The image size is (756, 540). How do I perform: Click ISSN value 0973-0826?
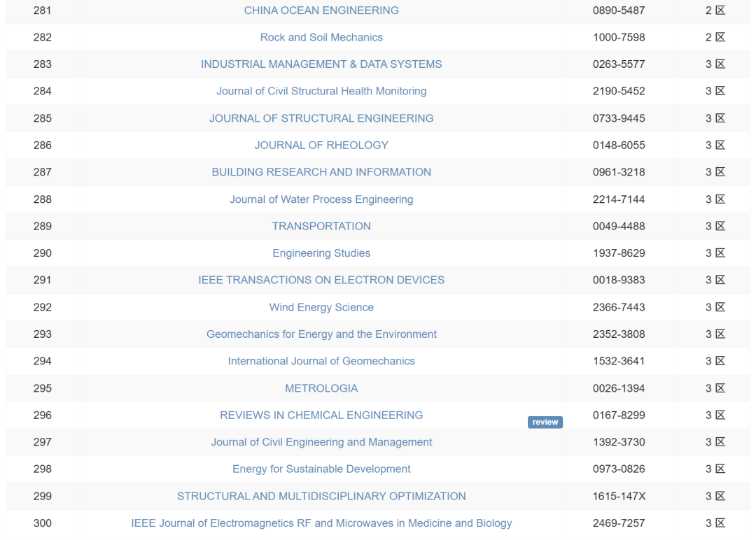click(619, 469)
